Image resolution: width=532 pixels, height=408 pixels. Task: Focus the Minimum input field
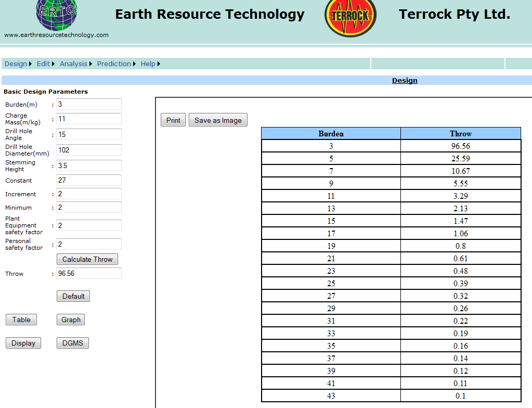pos(89,208)
